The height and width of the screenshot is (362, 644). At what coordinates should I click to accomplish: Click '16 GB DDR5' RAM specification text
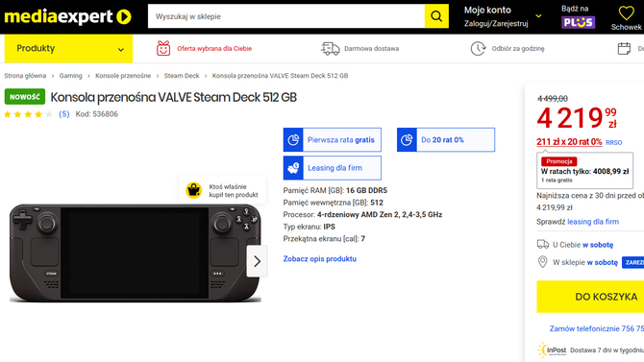click(366, 190)
